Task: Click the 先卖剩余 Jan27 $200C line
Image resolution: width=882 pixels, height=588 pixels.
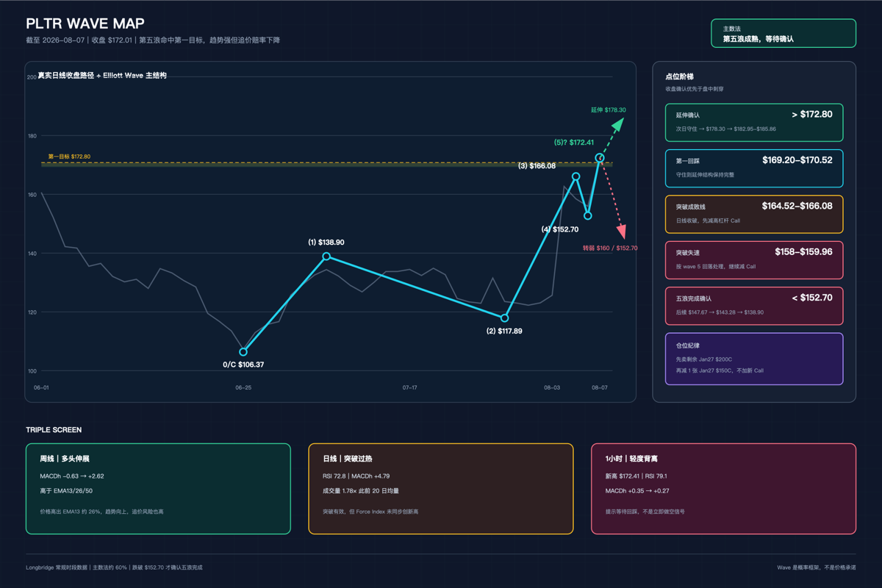Action: tap(704, 359)
